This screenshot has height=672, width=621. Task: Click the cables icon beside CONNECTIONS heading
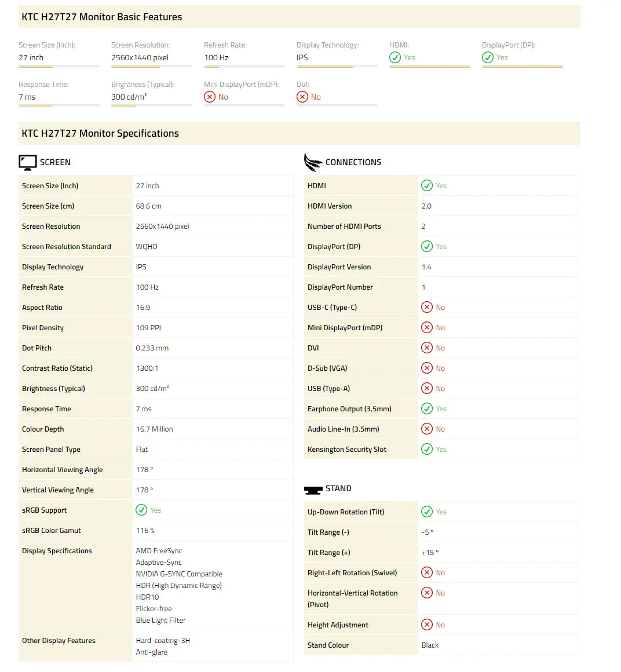312,163
